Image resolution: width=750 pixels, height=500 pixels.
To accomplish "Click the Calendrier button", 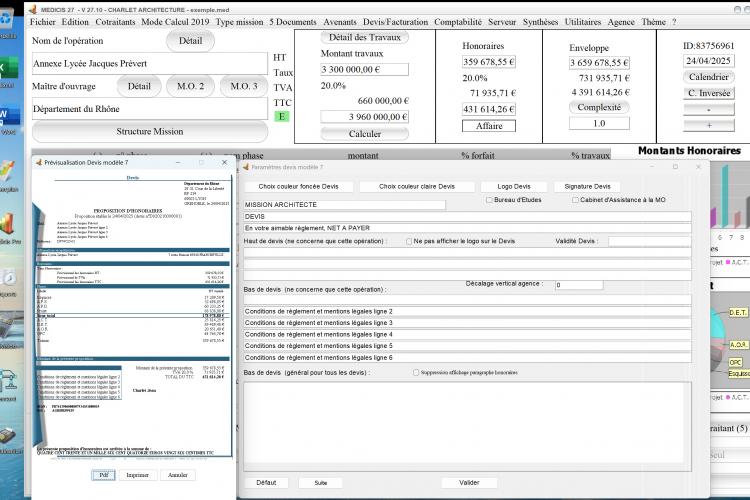I will (708, 77).
